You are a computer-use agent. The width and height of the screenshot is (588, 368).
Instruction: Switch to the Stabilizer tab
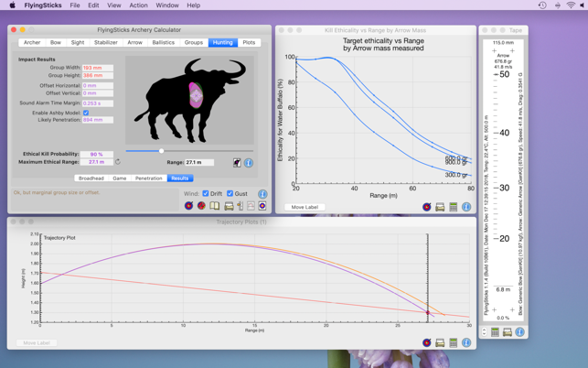click(x=106, y=42)
